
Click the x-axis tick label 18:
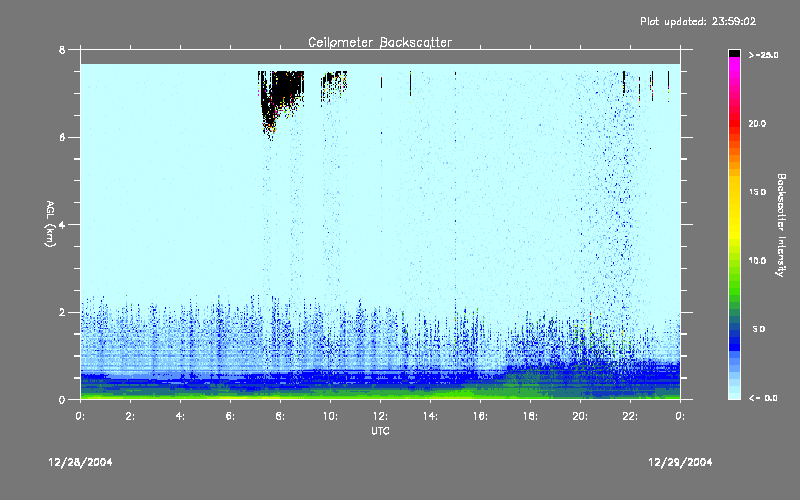coord(530,416)
